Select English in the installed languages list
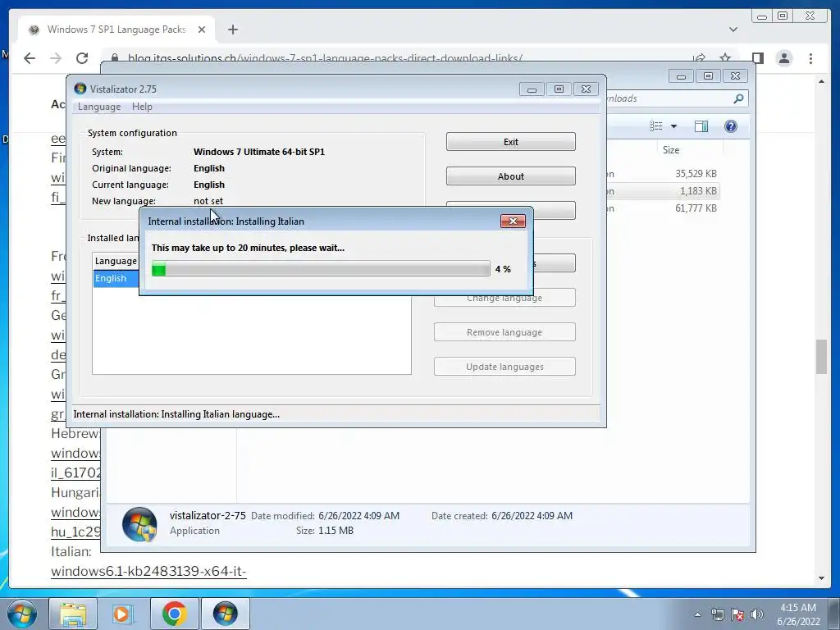The height and width of the screenshot is (630, 840). point(116,278)
